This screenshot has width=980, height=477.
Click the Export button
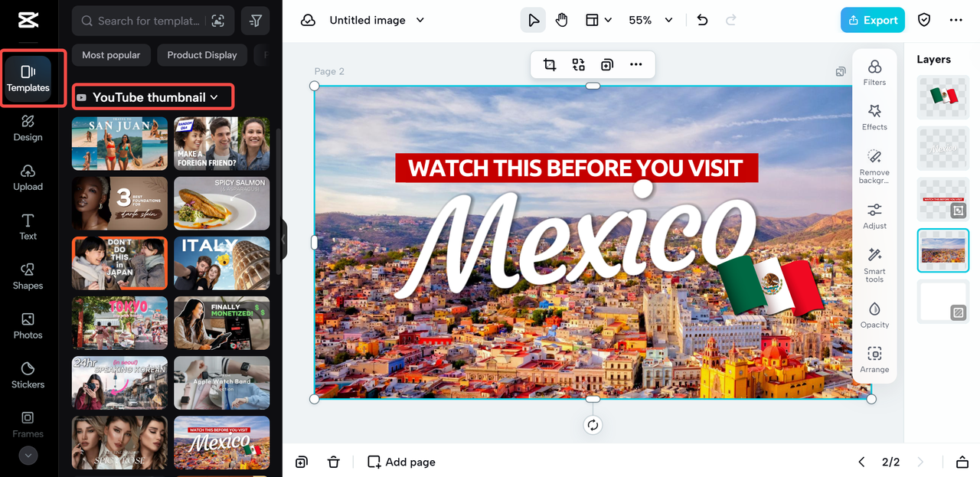pyautogui.click(x=872, y=21)
